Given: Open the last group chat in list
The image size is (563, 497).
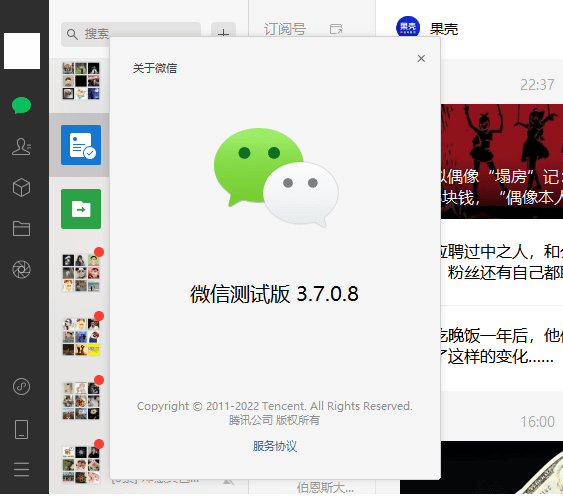Looking at the screenshot, I should [81, 465].
